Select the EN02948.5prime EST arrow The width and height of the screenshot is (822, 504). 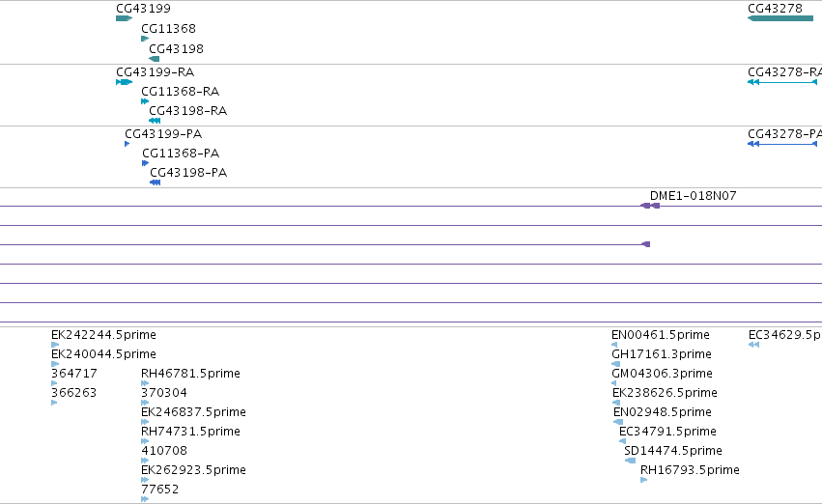pyautogui.click(x=618, y=422)
